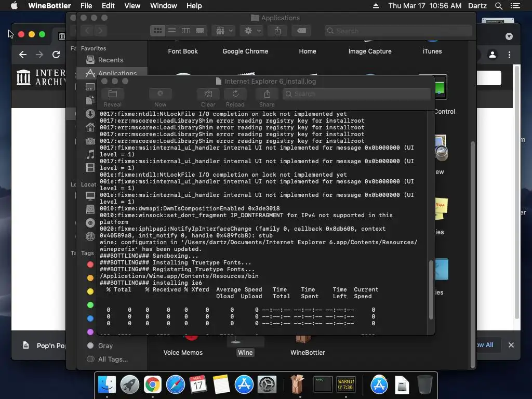The height and width of the screenshot is (399, 532).
Task: Open Console warning icon in the Dock
Action: 345,385
